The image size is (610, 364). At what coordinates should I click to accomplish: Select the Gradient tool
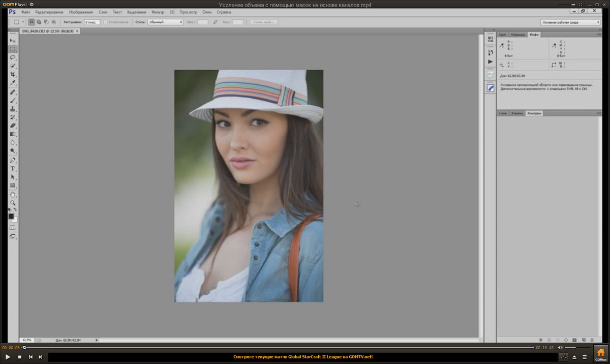(x=13, y=134)
